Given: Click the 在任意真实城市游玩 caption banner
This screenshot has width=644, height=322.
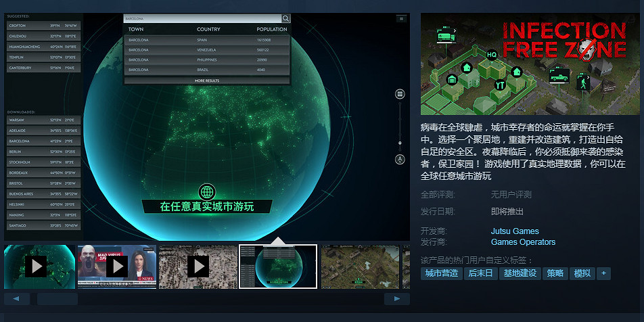Looking at the screenshot, I should (207, 206).
